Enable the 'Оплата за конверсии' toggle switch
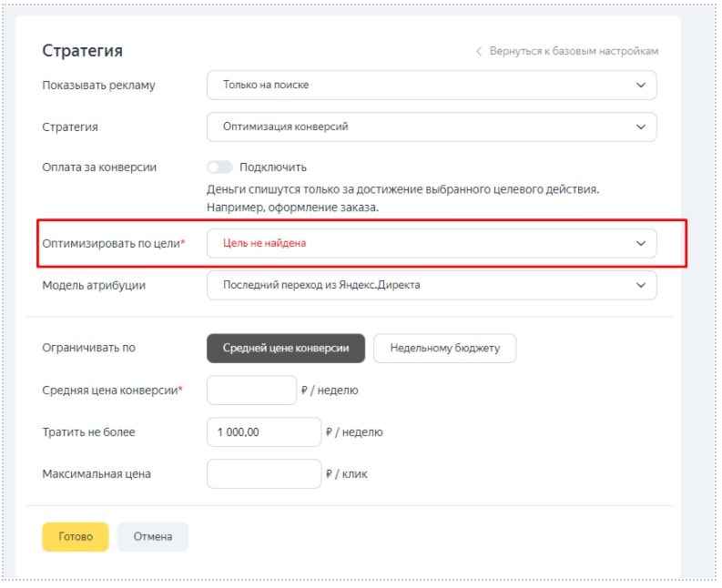This screenshot has height=588, width=722. tap(219, 167)
